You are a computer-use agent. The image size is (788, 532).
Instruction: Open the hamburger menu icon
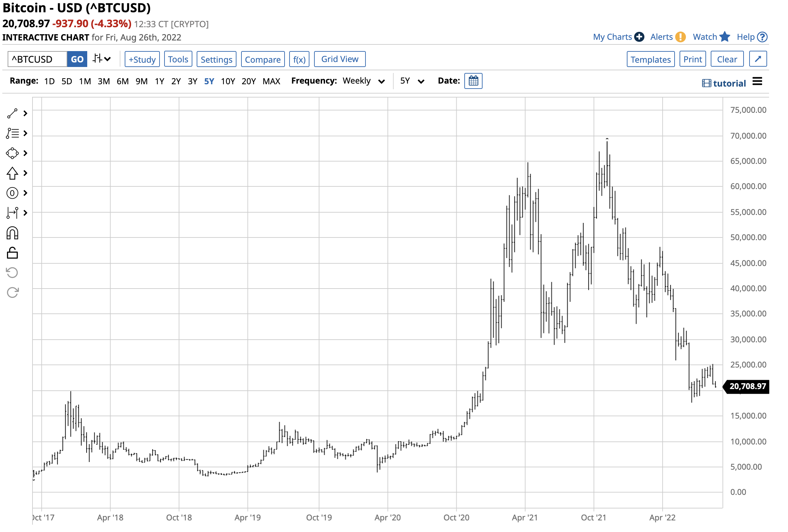[758, 81]
